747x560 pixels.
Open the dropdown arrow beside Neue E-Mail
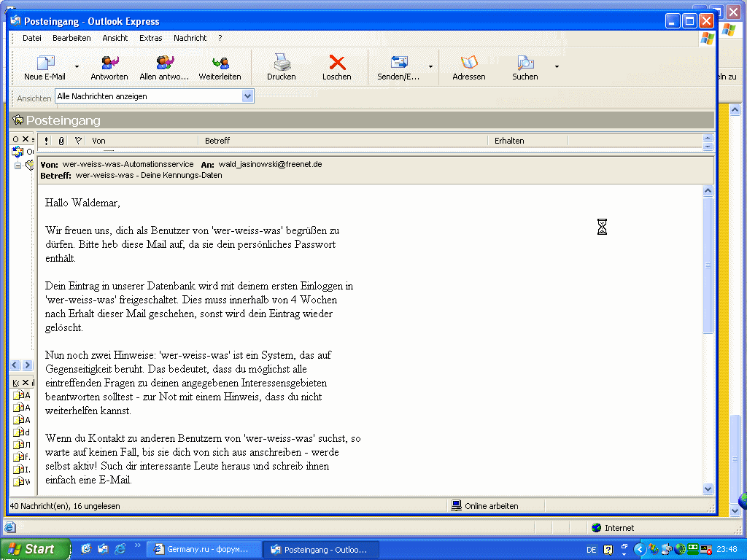click(77, 67)
